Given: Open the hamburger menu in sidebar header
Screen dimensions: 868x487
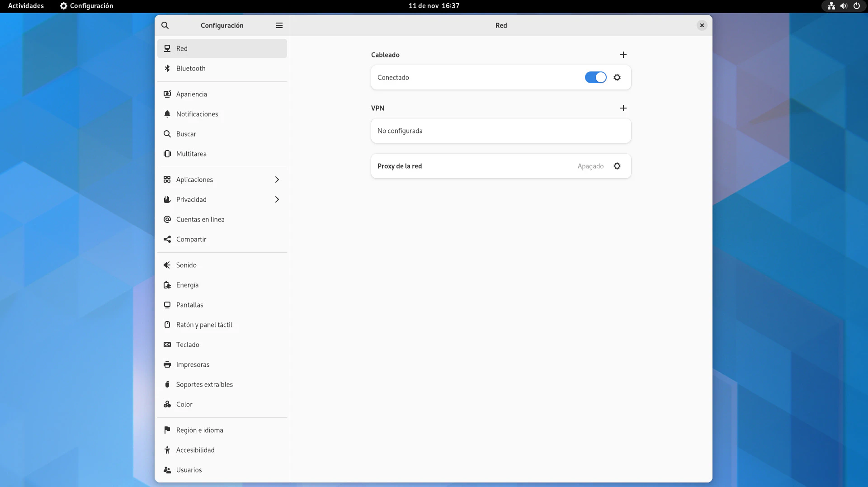Looking at the screenshot, I should coord(279,25).
